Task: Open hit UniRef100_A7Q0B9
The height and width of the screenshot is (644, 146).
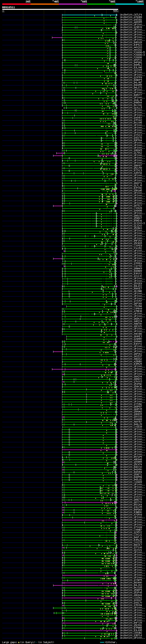Action: (131, 17)
